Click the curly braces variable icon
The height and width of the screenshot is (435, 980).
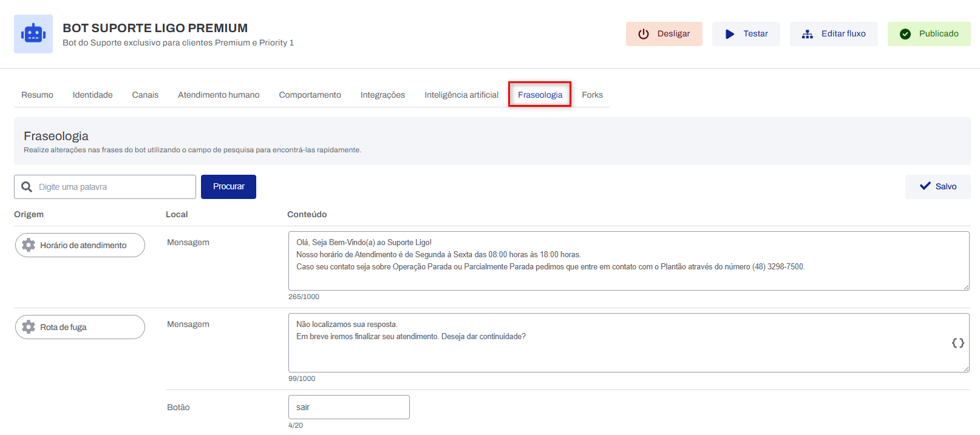[x=958, y=343]
